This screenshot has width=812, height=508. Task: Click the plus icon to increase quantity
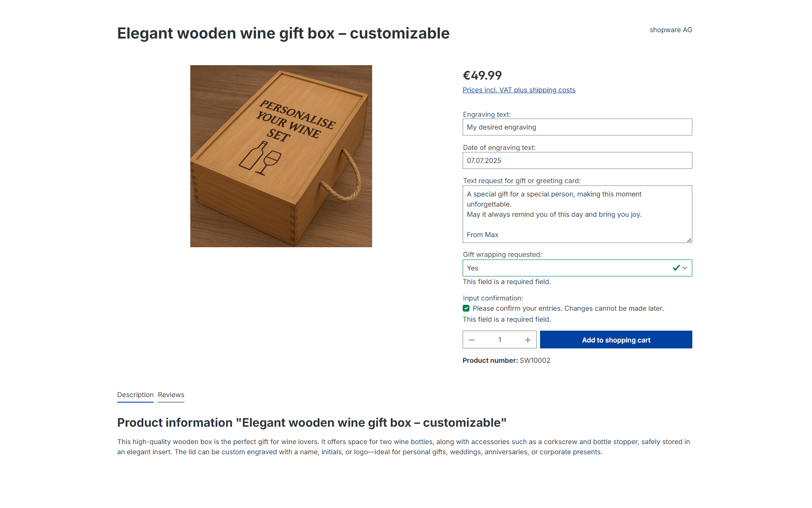[x=528, y=340]
